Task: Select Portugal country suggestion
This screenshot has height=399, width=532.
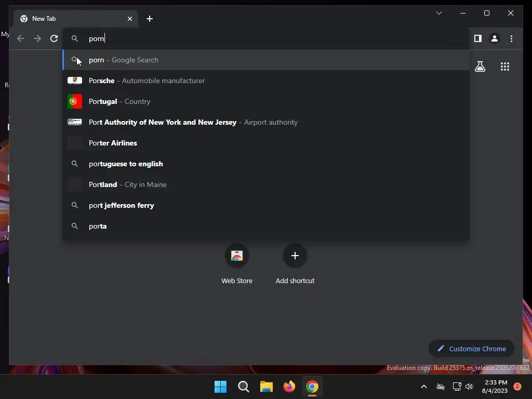Action: click(x=266, y=101)
